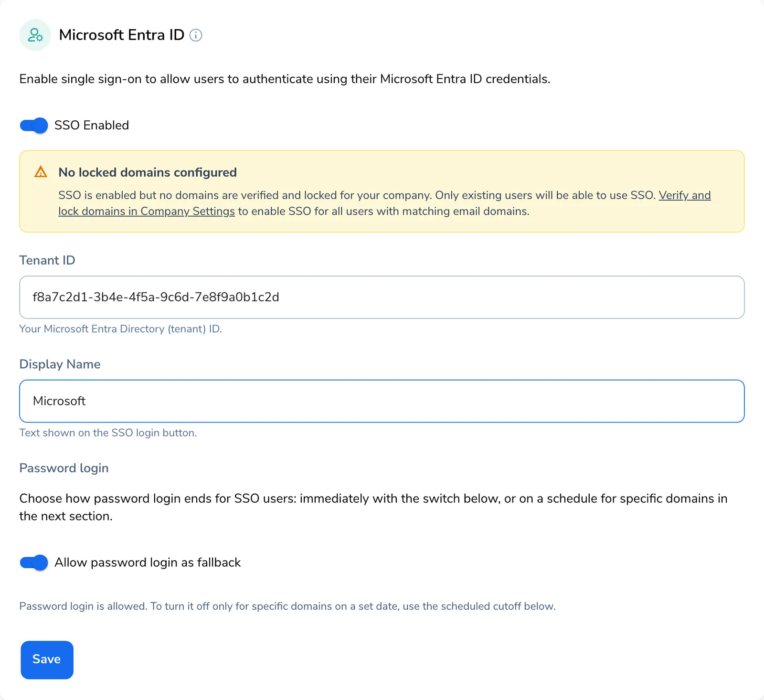Click the 'Tenant ID' label
Viewport: 764px width, 700px height.
coord(47,260)
